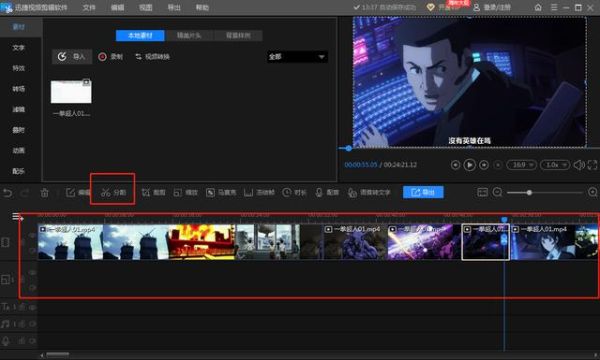The width and height of the screenshot is (600, 360).
Task: Open the 导出 (Export) menu in the menu bar
Action: pos(174,7)
